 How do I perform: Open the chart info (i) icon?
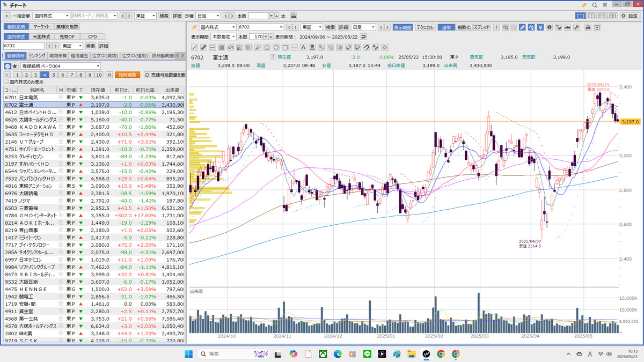point(550,27)
